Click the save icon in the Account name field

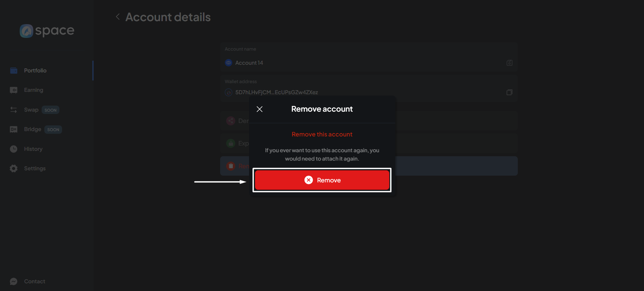(x=509, y=63)
